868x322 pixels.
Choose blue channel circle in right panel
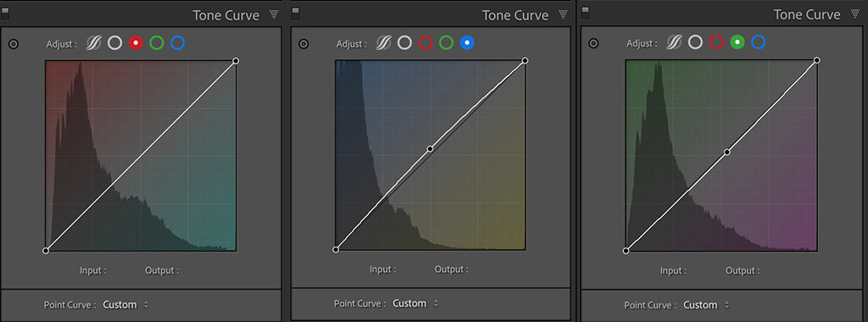click(x=758, y=42)
